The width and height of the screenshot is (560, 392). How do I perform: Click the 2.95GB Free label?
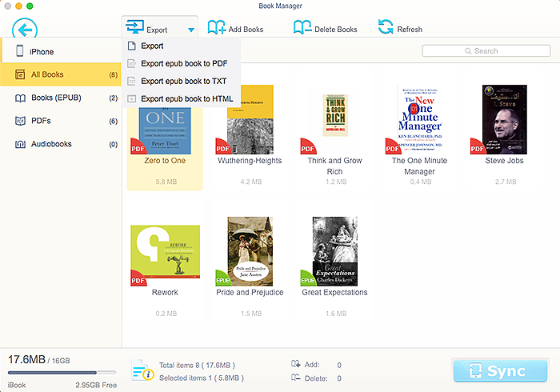[x=96, y=386]
